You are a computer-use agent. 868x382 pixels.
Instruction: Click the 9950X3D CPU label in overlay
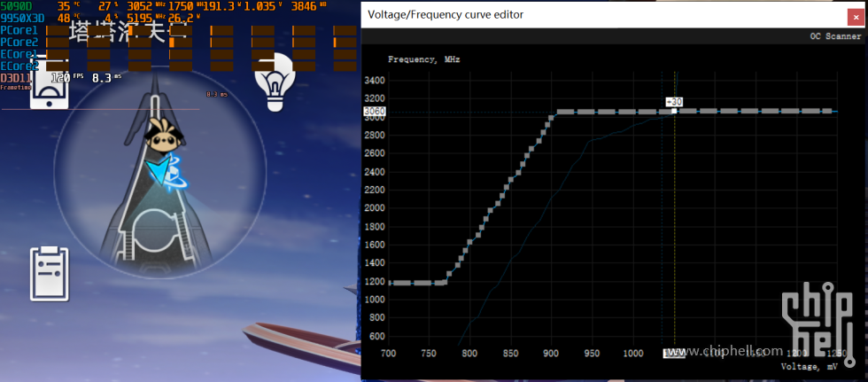[x=21, y=19]
